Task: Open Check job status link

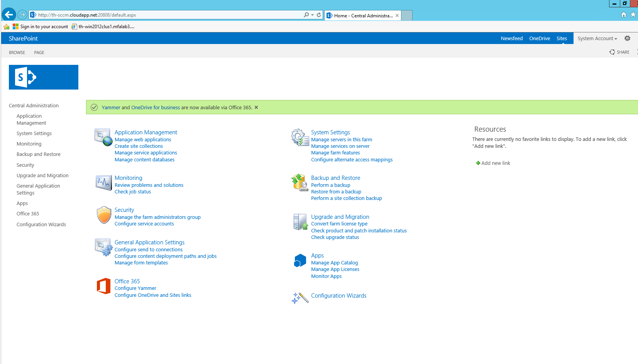Action: [133, 191]
